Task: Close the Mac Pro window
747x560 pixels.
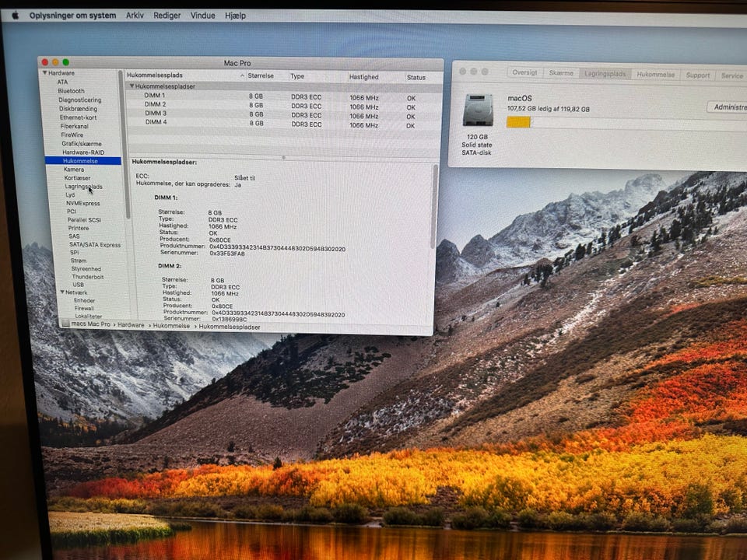Action: 45,62
